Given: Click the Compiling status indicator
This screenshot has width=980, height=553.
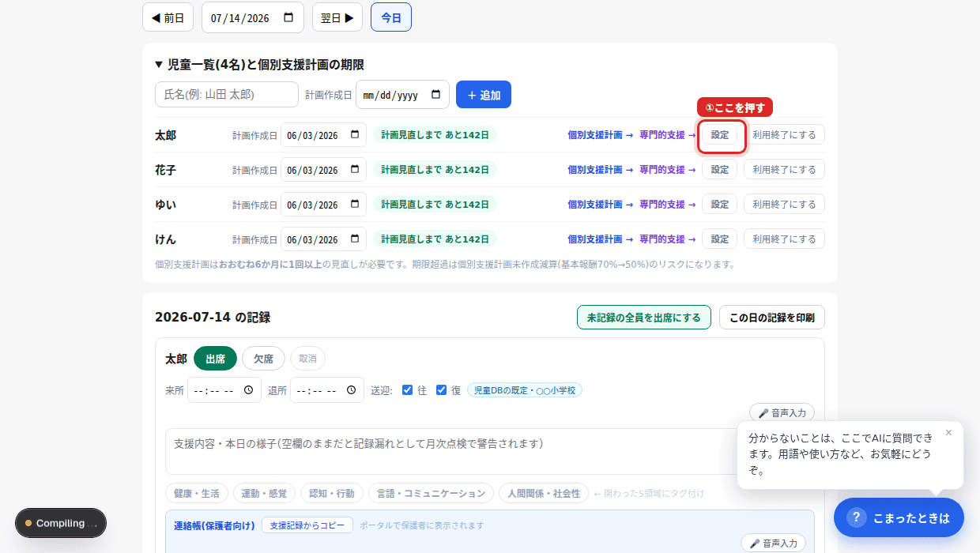Looking at the screenshot, I should 61,523.
